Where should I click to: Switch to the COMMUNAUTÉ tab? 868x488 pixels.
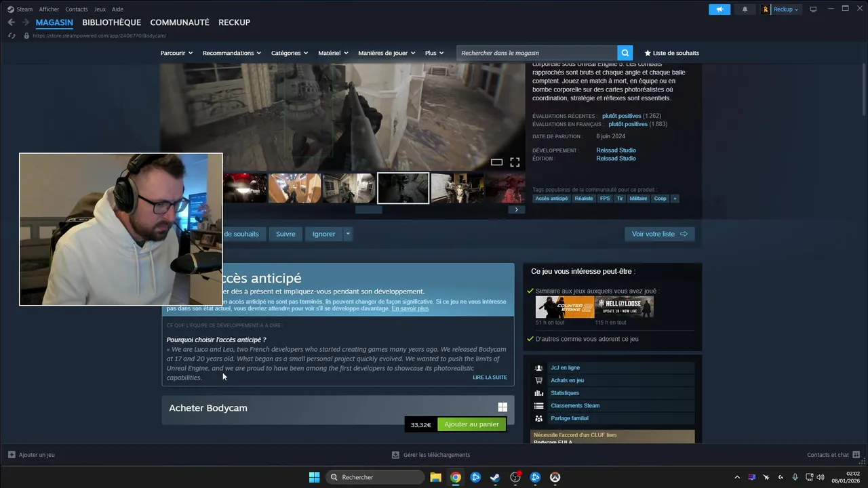click(180, 22)
